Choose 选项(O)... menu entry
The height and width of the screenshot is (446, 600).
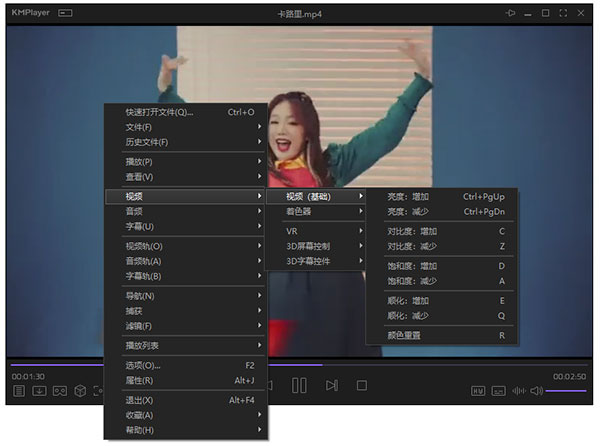point(186,365)
